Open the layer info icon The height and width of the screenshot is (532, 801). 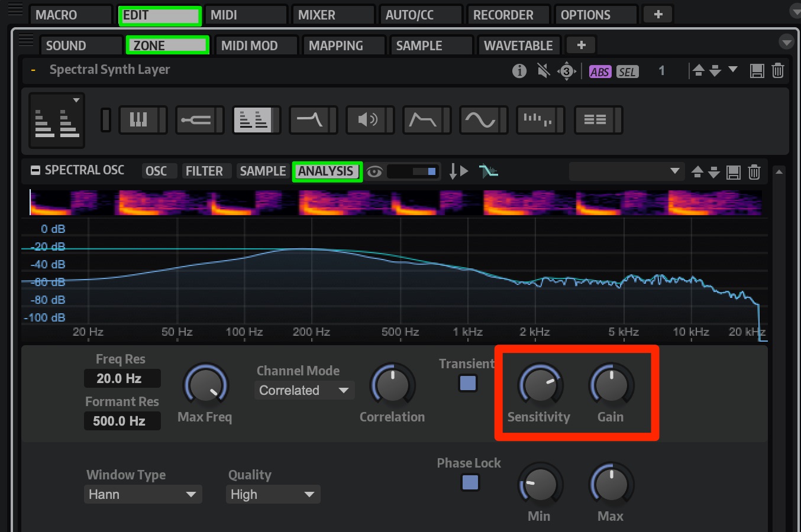(519, 71)
